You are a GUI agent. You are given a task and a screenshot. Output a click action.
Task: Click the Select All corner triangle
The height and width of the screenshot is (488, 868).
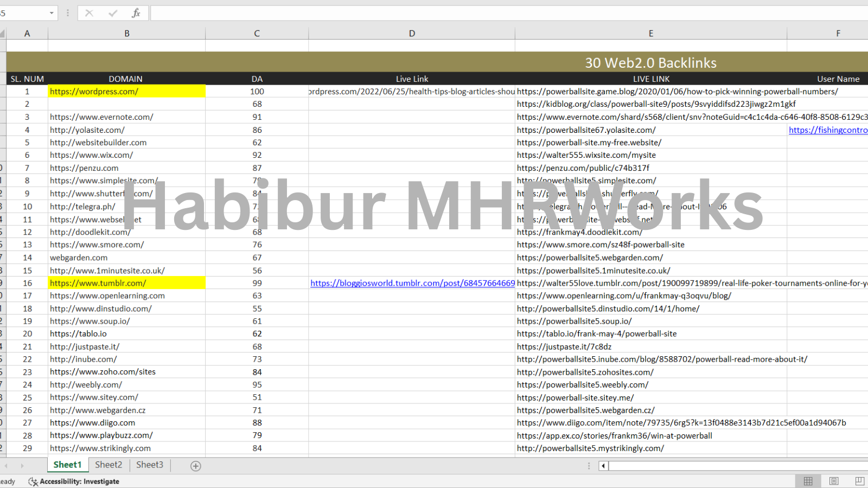point(3,34)
